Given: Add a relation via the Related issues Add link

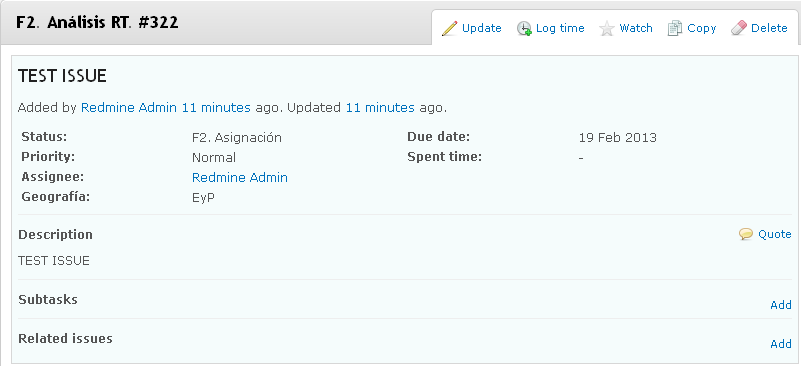Looking at the screenshot, I should point(781,344).
